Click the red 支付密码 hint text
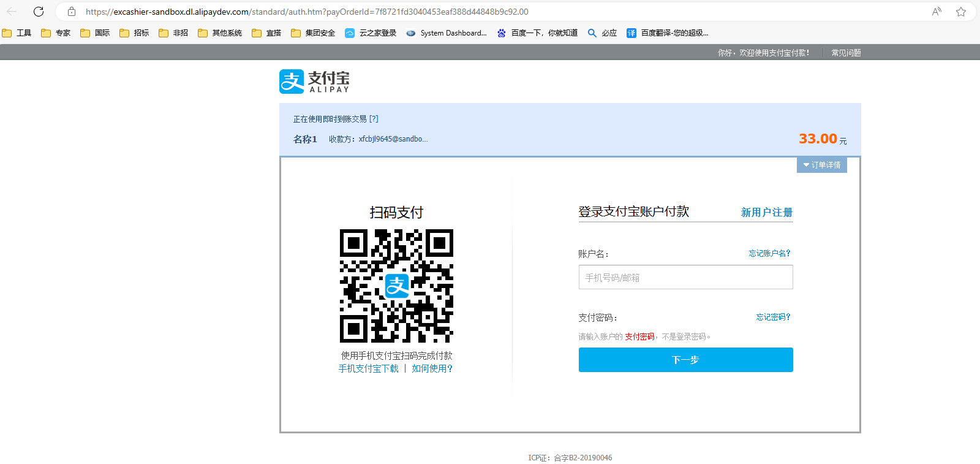Viewport: 980px width, 464px height. coord(639,337)
